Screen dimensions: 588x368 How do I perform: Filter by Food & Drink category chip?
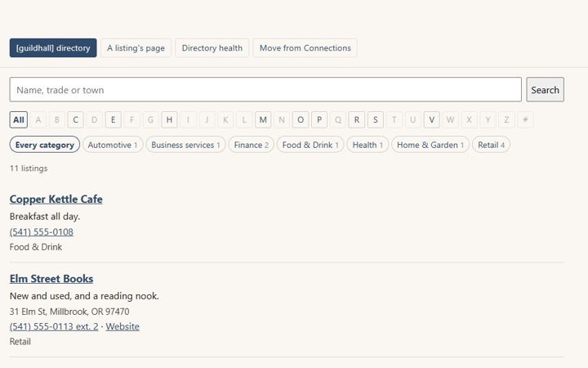(x=310, y=145)
